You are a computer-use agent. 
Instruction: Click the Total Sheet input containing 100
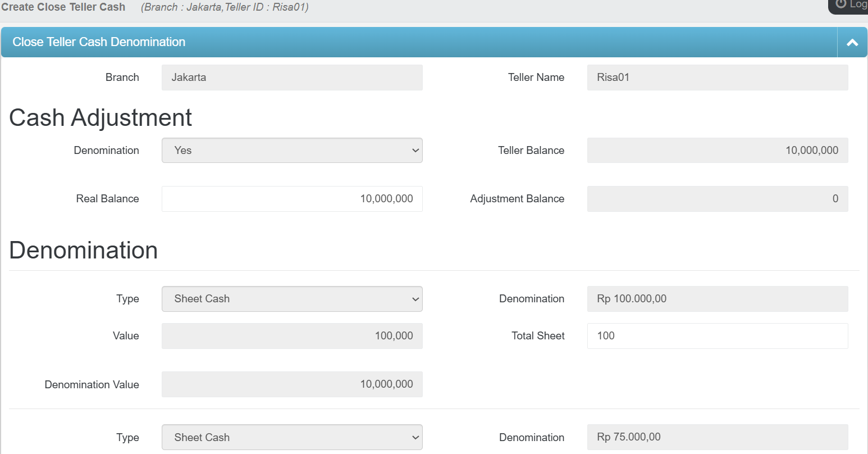717,336
